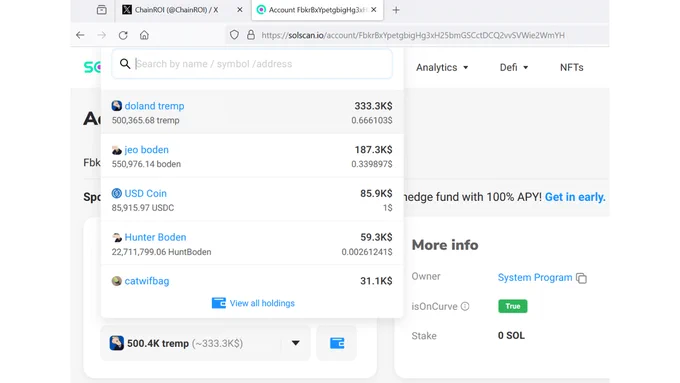Click the green True badge
Viewport: 680px width, 383px height.
(513, 306)
